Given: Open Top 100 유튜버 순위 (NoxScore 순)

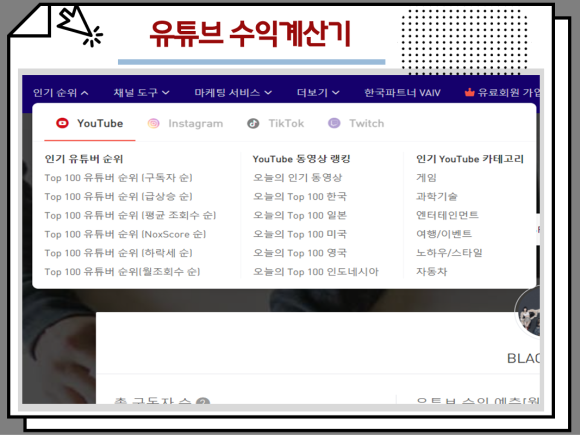Looking at the screenshot, I should [125, 234].
